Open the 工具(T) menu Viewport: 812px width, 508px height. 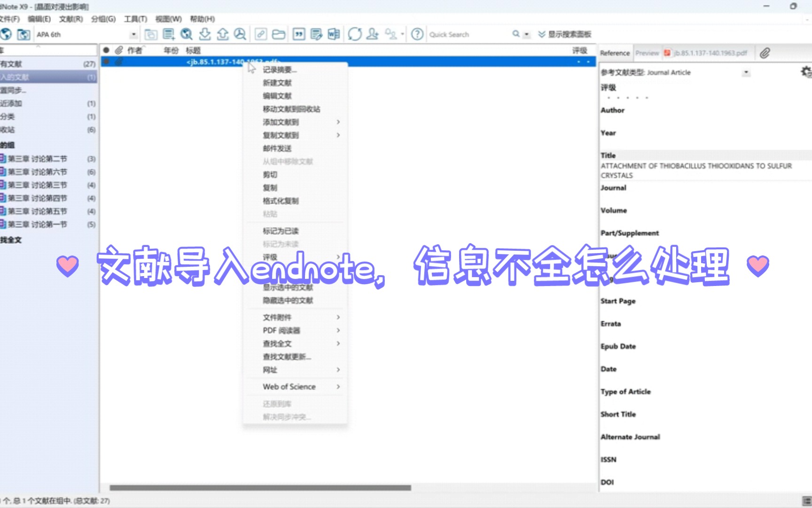click(x=133, y=19)
